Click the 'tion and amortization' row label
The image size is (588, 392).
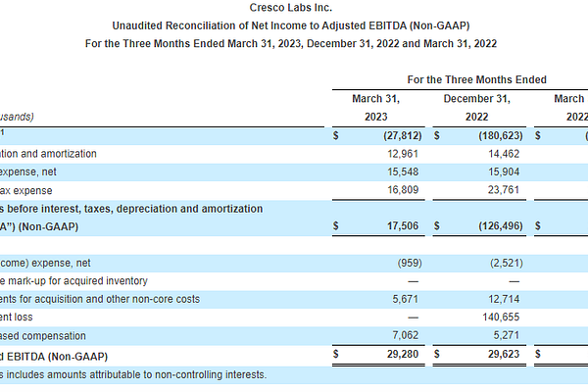pos(48,154)
